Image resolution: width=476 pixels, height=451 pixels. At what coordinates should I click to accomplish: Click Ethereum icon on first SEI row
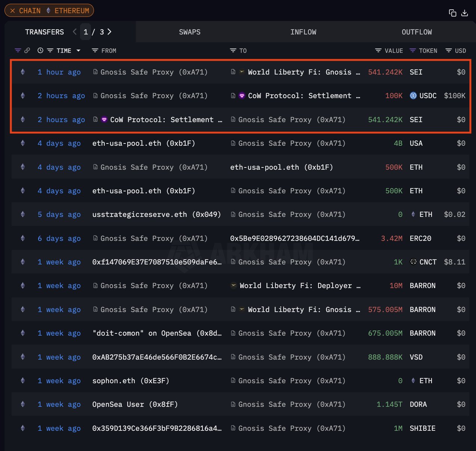tap(23, 72)
